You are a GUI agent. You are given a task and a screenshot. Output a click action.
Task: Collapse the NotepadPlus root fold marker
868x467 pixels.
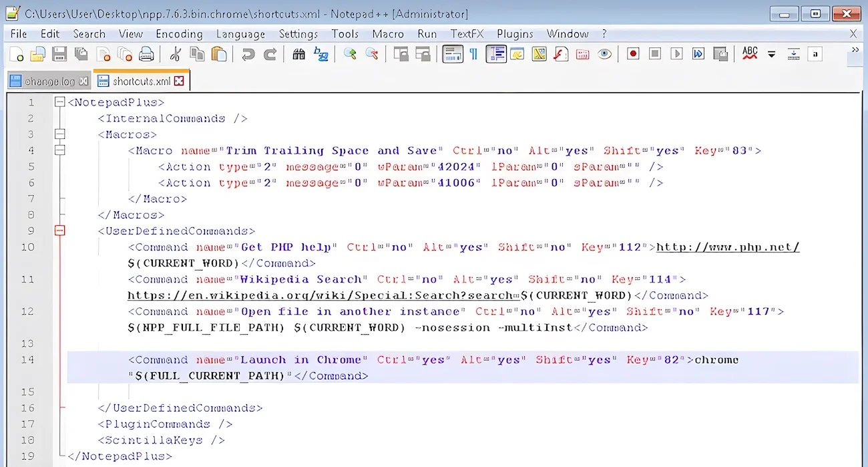click(x=59, y=102)
